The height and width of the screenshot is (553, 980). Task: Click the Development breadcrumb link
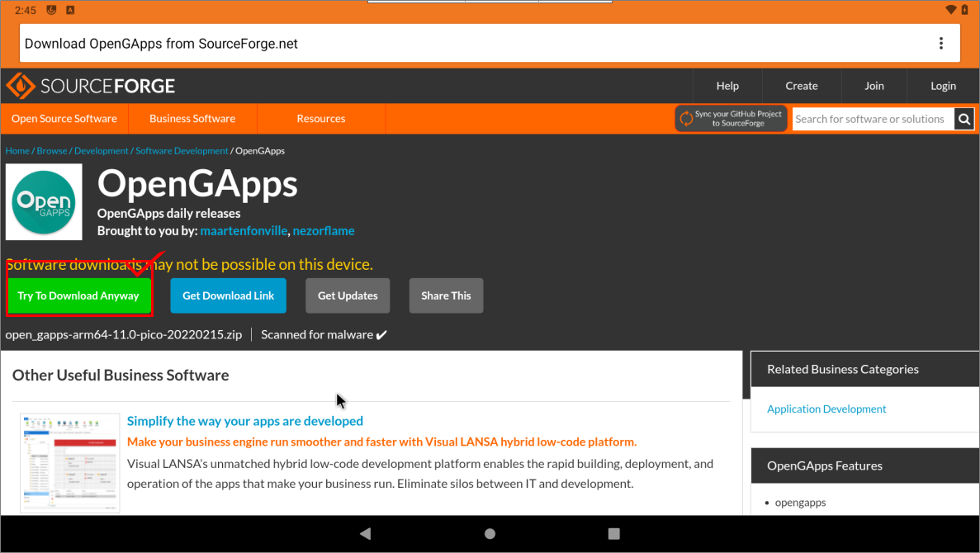coord(102,150)
